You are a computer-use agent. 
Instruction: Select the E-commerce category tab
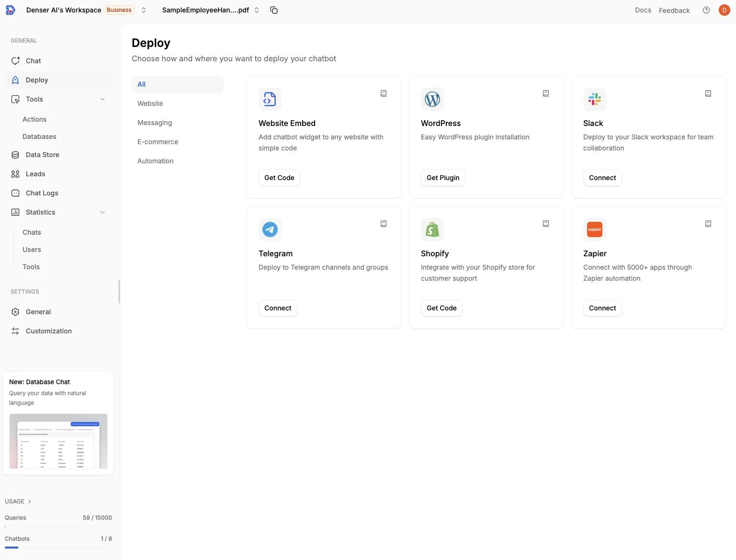(158, 141)
